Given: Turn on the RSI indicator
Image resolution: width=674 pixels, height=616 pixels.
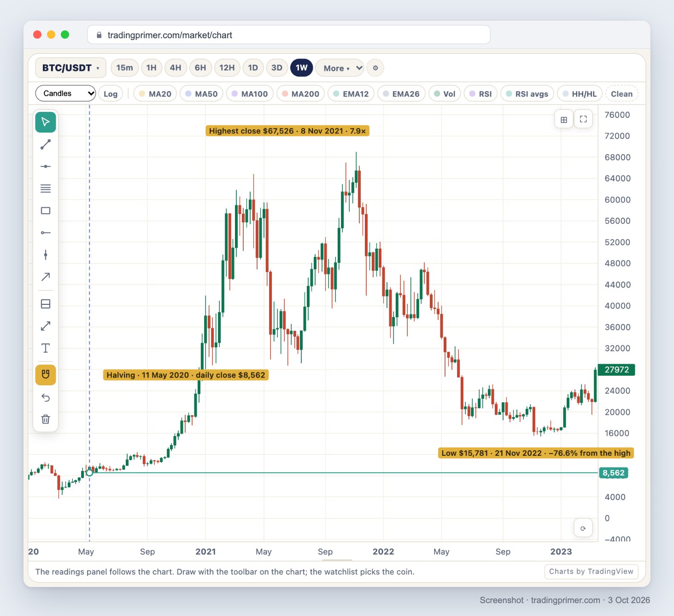Looking at the screenshot, I should (x=481, y=94).
